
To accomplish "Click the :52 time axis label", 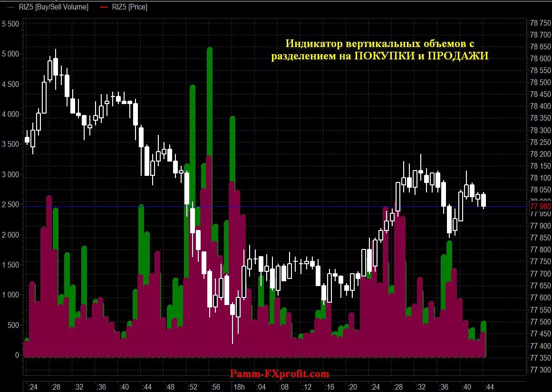I will coord(192,387).
